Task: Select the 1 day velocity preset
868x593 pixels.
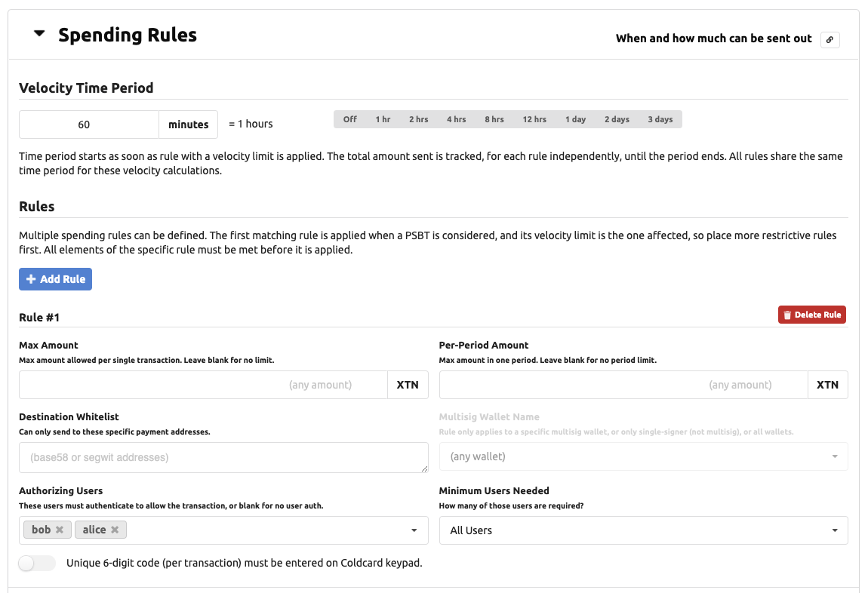Action: 575,119
